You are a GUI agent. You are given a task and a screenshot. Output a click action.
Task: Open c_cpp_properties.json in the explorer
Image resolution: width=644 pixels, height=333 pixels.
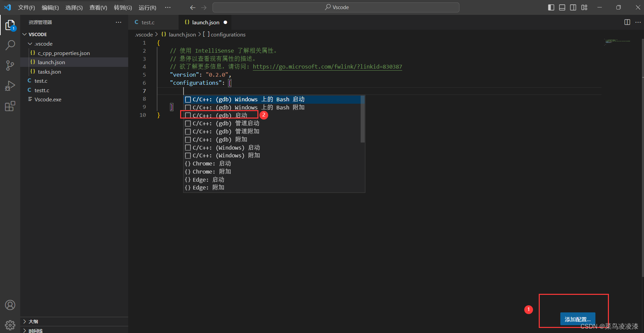click(74, 53)
